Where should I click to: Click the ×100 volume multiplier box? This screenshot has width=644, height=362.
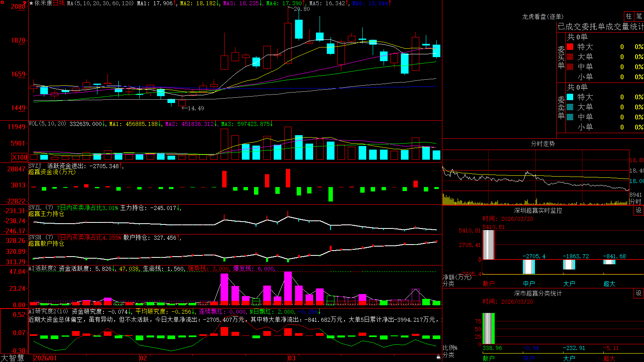(x=20, y=157)
